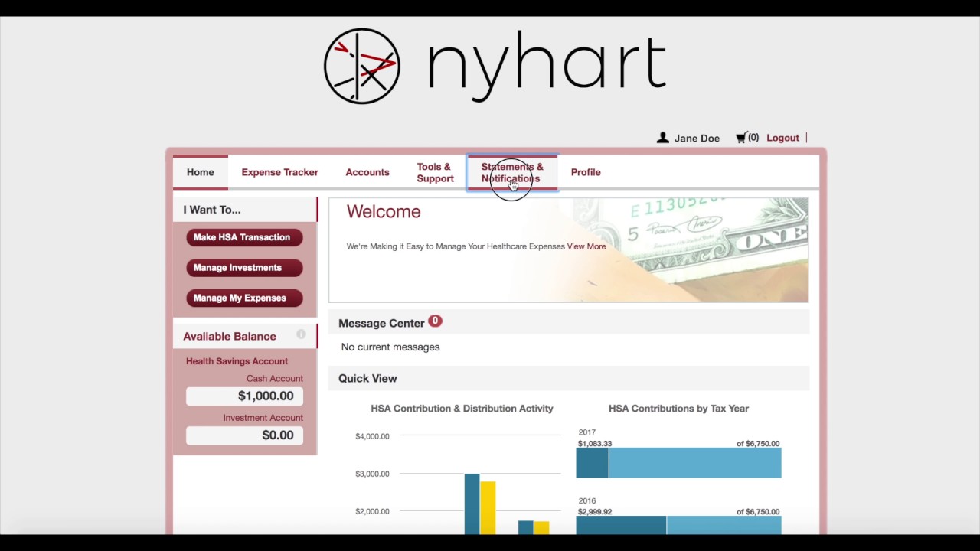Click the 2017 contributions progress bar
Image resolution: width=980 pixels, height=551 pixels.
tap(678, 463)
